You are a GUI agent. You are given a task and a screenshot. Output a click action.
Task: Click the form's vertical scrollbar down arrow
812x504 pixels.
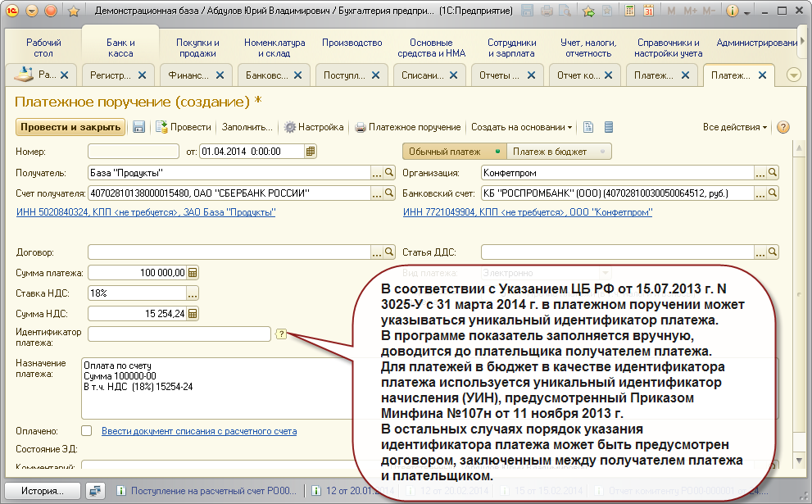point(799,460)
